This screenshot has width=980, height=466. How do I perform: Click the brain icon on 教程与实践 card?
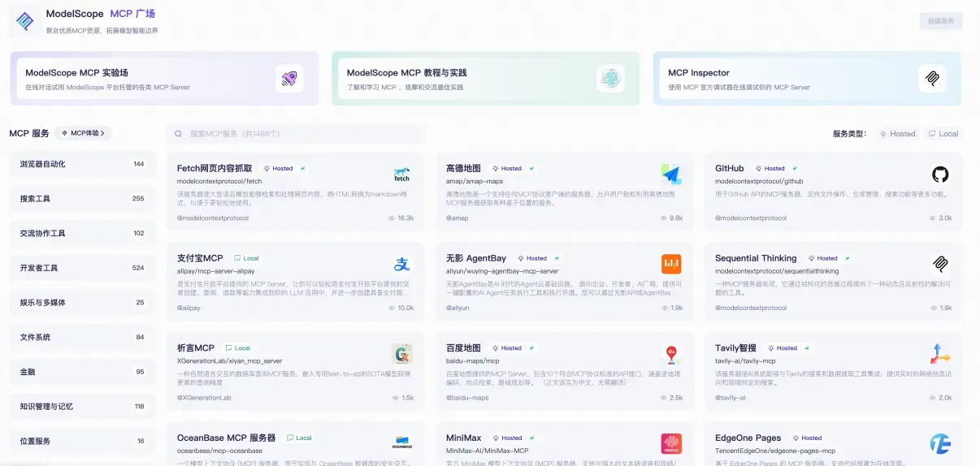tap(610, 79)
